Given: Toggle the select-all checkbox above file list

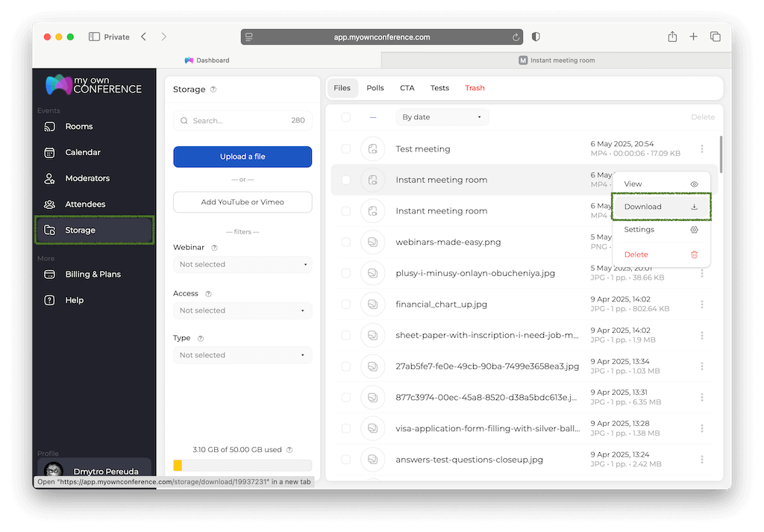Looking at the screenshot, I should [345, 117].
